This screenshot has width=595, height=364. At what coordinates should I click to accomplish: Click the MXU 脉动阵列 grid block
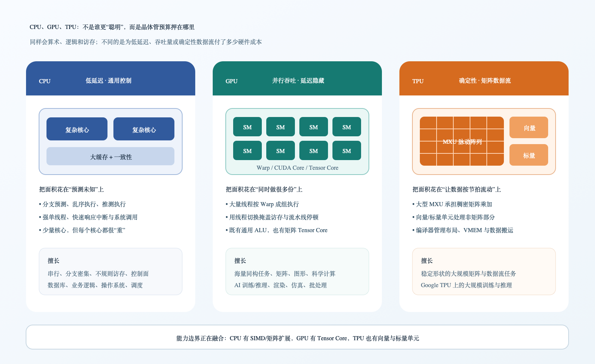462,141
